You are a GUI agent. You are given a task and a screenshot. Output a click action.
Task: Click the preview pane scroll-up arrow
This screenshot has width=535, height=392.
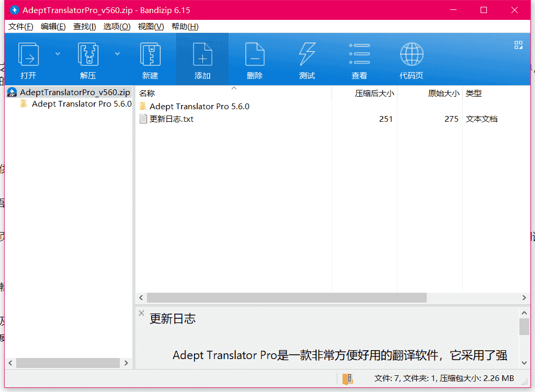pyautogui.click(x=524, y=313)
